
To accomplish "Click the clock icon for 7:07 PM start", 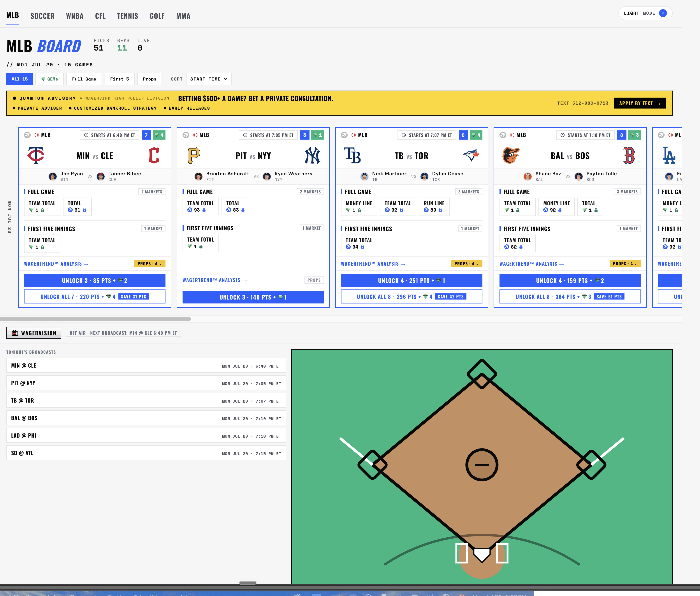I will [x=404, y=135].
